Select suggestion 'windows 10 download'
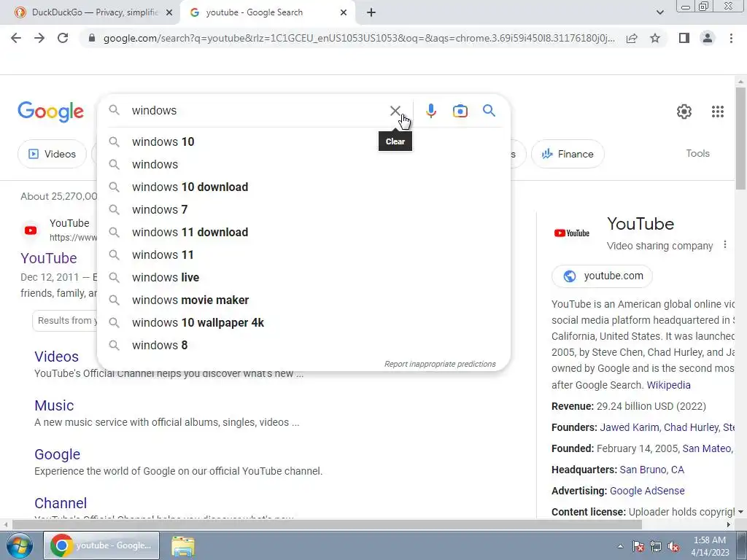Screen dimensions: 747x560 pos(303,187)
